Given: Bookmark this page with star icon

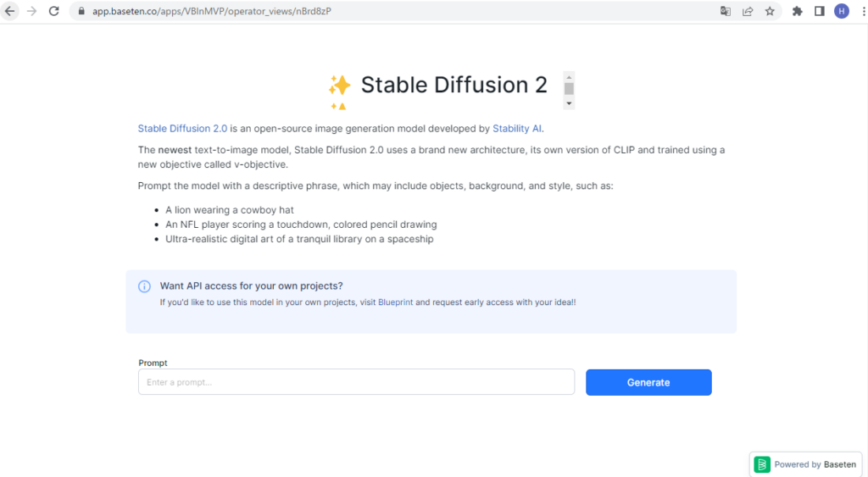Looking at the screenshot, I should [770, 11].
